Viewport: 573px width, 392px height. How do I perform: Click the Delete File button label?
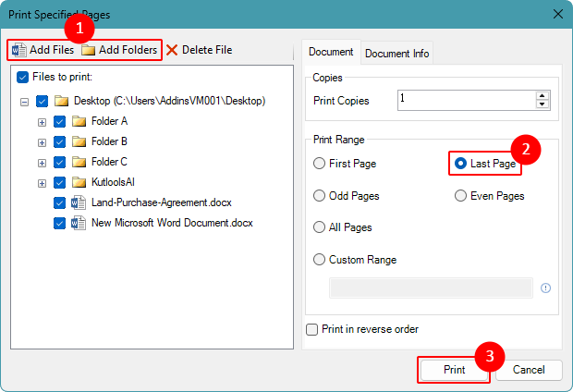pyautogui.click(x=207, y=50)
